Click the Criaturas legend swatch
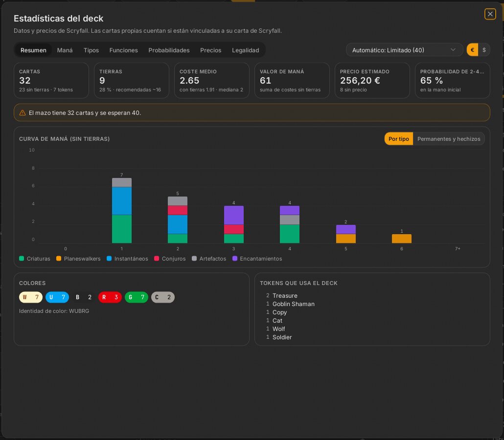This screenshot has height=440, width=504. click(22, 259)
